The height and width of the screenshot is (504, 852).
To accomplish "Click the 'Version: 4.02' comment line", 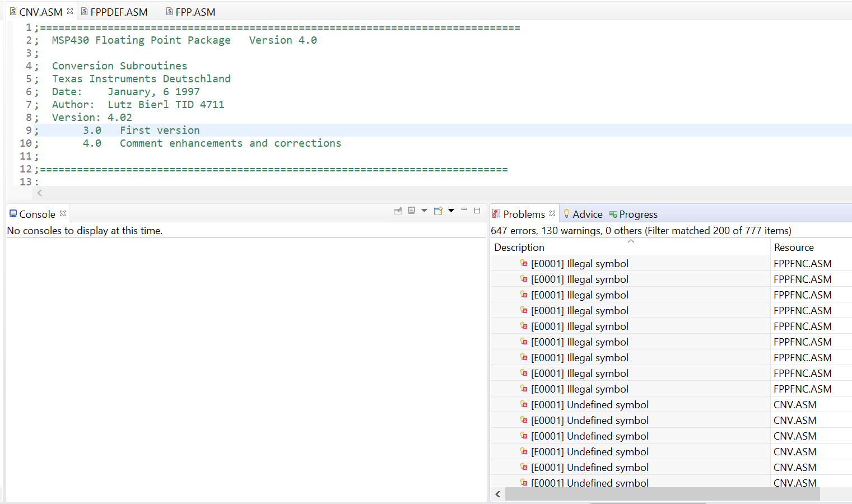I will [92, 117].
